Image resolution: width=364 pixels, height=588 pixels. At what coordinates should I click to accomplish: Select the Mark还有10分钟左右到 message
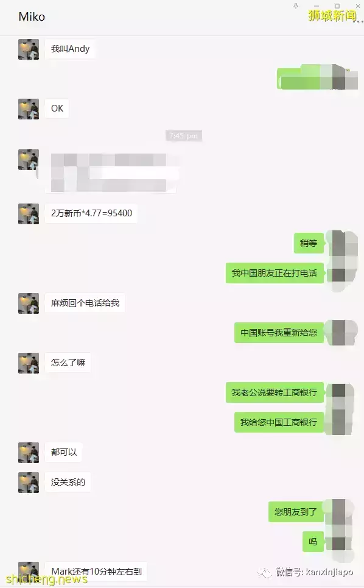(x=96, y=571)
